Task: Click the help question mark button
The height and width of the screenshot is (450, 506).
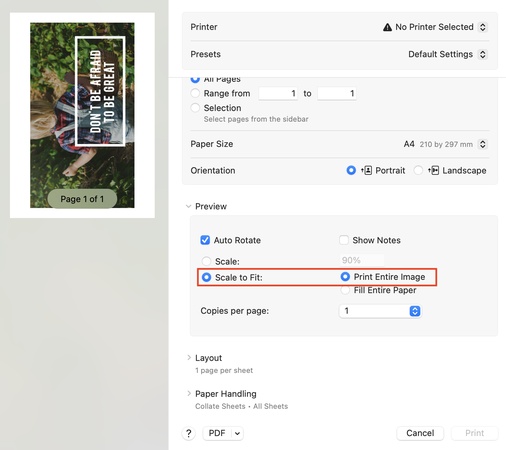Action: (189, 433)
